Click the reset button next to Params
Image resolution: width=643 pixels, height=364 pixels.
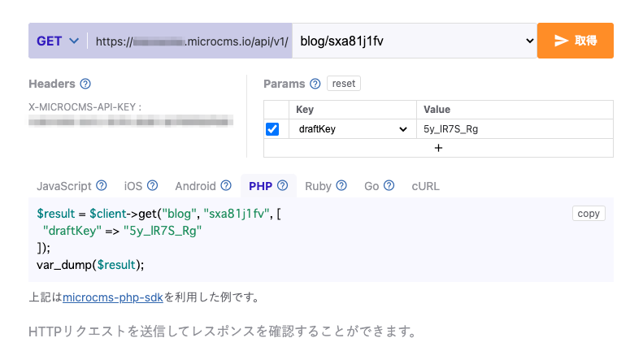tap(344, 84)
